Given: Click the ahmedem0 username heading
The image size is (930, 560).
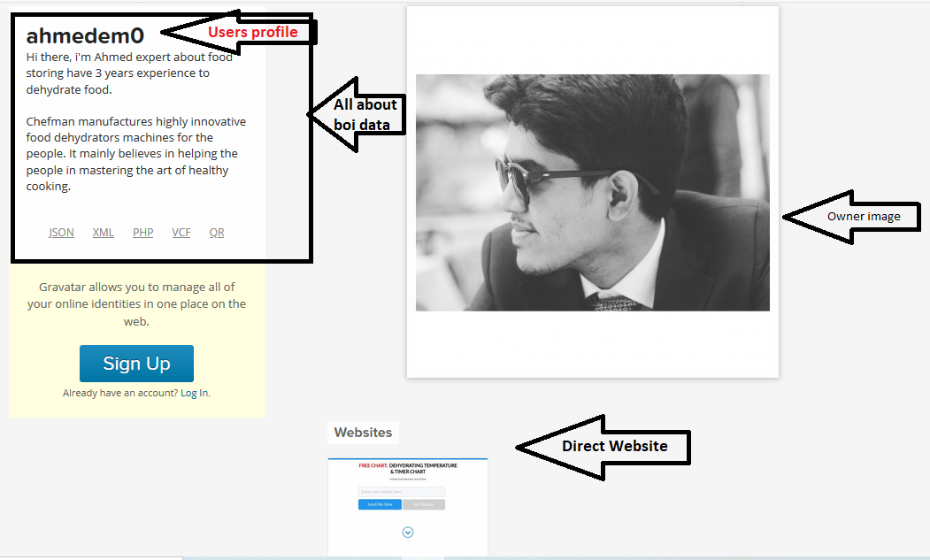Looking at the screenshot, I should click(x=85, y=36).
